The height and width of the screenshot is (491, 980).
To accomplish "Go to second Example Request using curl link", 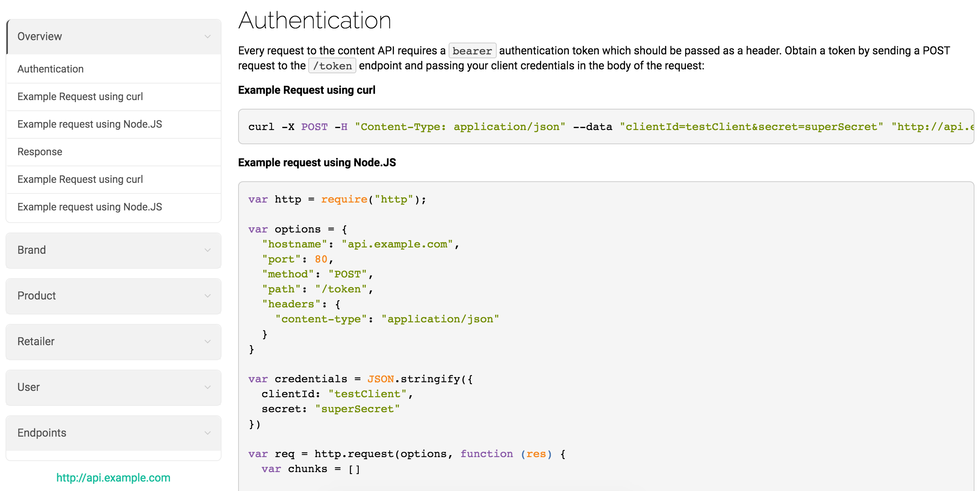I will pyautogui.click(x=80, y=179).
